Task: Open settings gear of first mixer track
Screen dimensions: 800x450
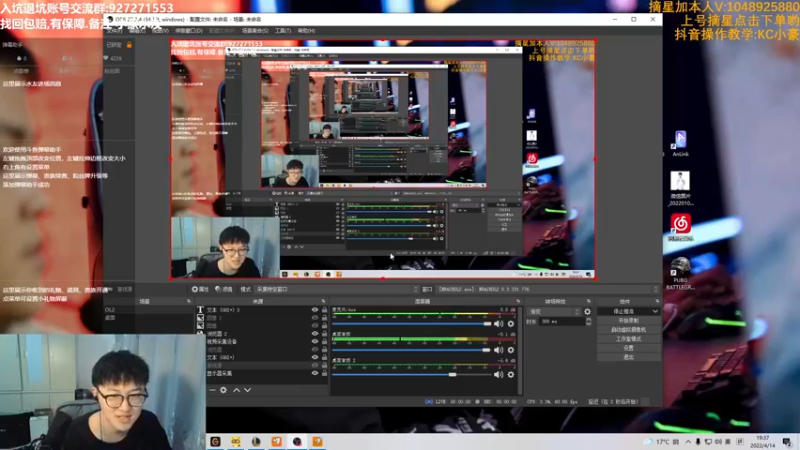Action: 511,324
